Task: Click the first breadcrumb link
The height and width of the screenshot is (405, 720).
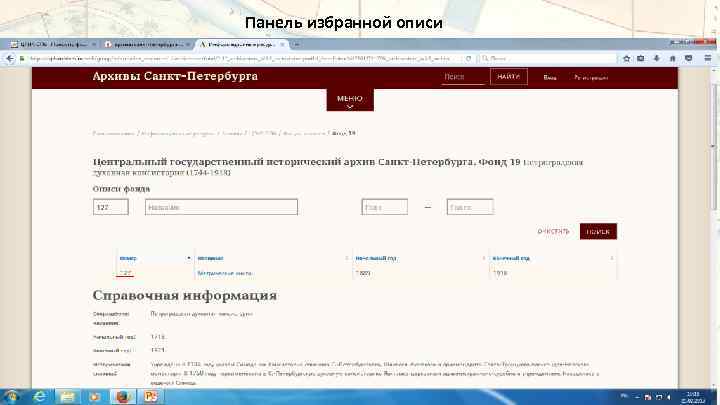Action: pos(113,133)
